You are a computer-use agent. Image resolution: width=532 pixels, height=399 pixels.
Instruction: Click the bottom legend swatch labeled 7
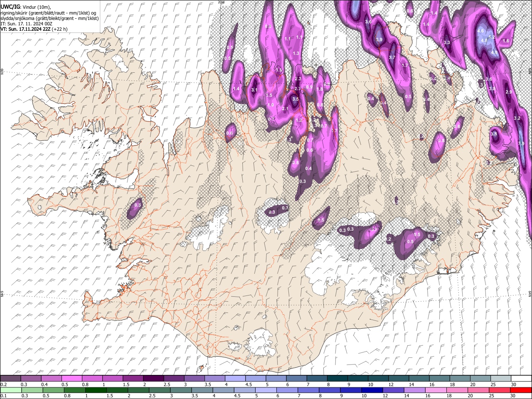pos(308,390)
